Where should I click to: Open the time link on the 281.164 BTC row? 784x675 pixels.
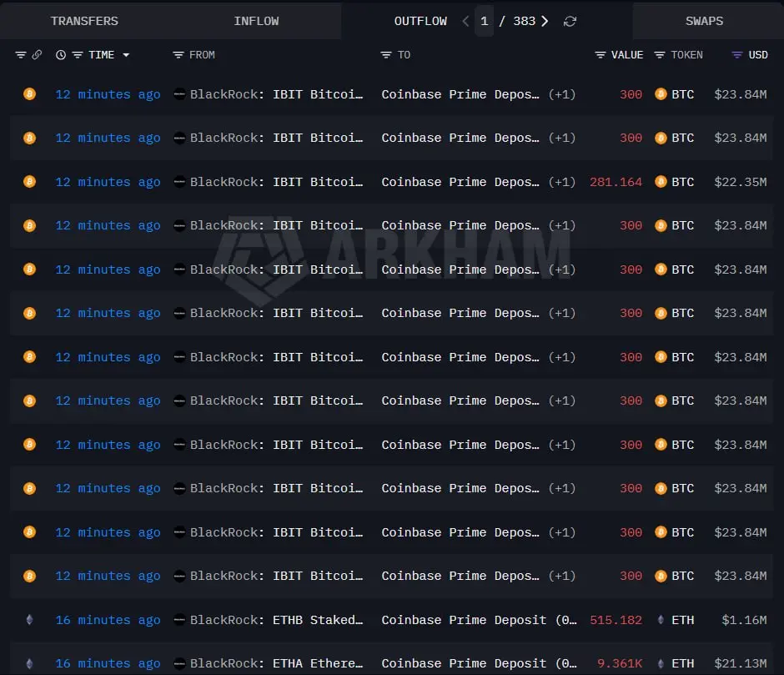click(108, 182)
